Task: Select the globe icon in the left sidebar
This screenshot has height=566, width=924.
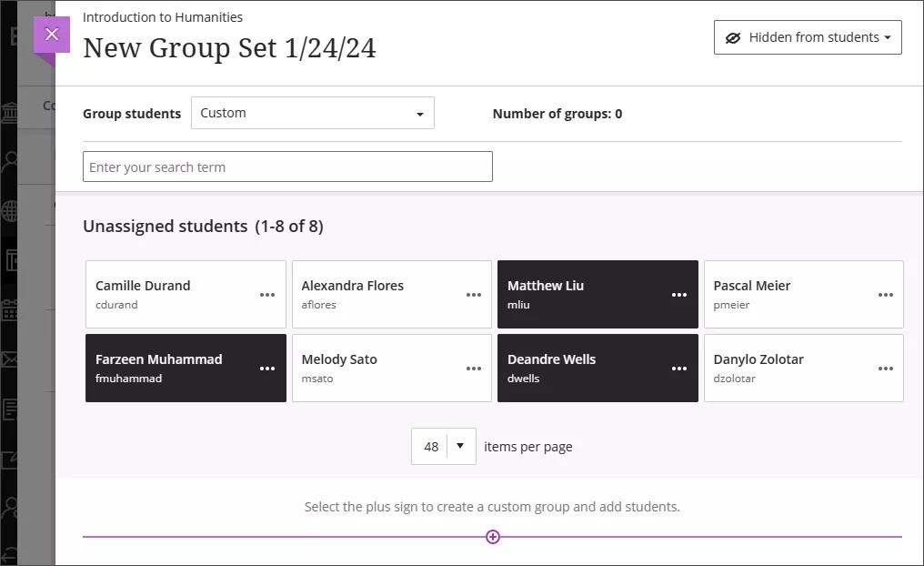Action: 10,212
